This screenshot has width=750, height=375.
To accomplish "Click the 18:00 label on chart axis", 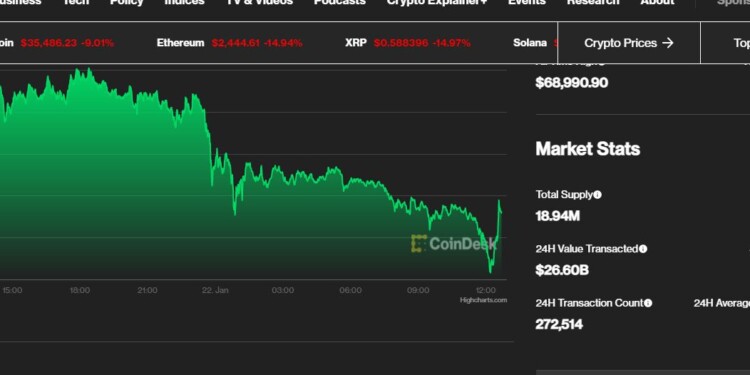I will [x=80, y=290].
